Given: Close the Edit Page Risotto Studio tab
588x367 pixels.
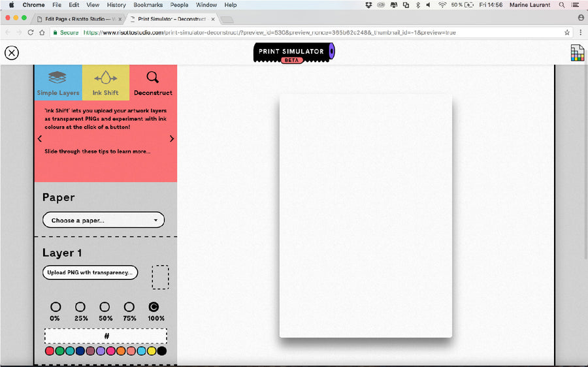Looking at the screenshot, I should [120, 19].
